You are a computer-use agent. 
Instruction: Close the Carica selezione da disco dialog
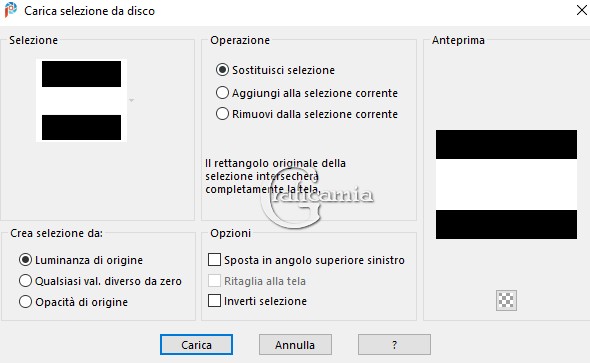pyautogui.click(x=582, y=10)
